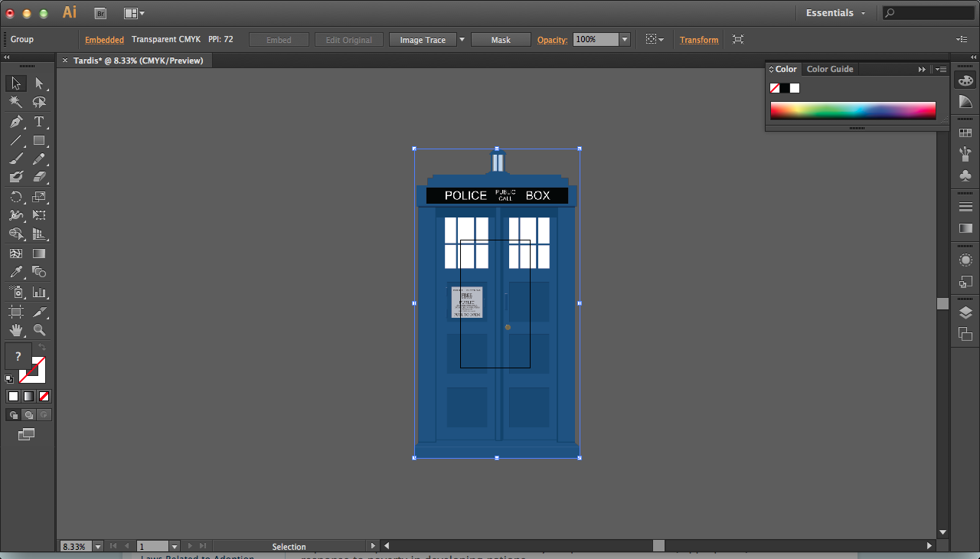Select the Line Segment tool
Screen dimensions: 980x559
[16, 141]
